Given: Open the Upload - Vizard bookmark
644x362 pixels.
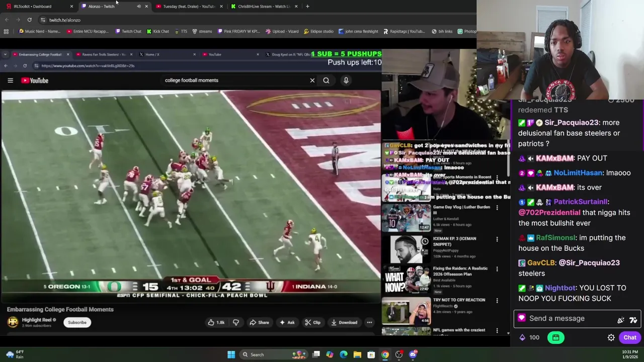Looking at the screenshot, I should [x=282, y=31].
